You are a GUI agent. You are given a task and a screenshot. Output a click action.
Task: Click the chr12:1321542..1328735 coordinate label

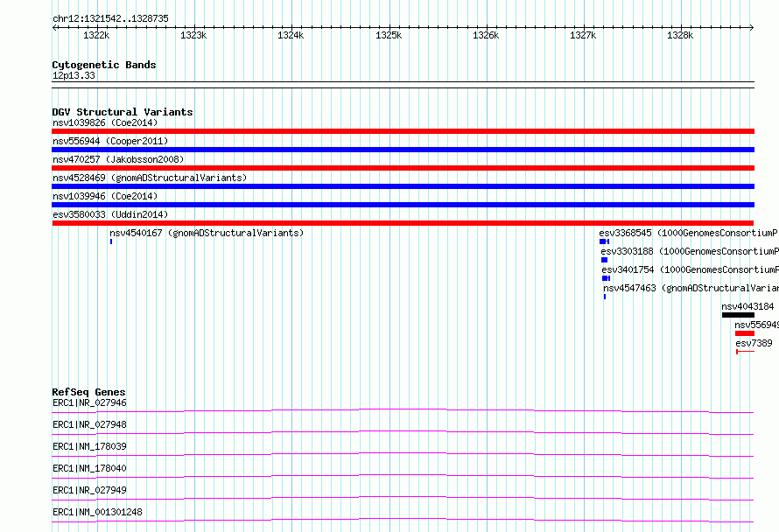pos(110,18)
